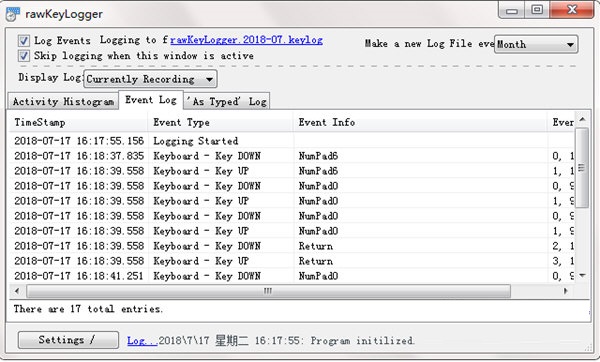Open the Display Log Currently Recording dropdown

150,79
